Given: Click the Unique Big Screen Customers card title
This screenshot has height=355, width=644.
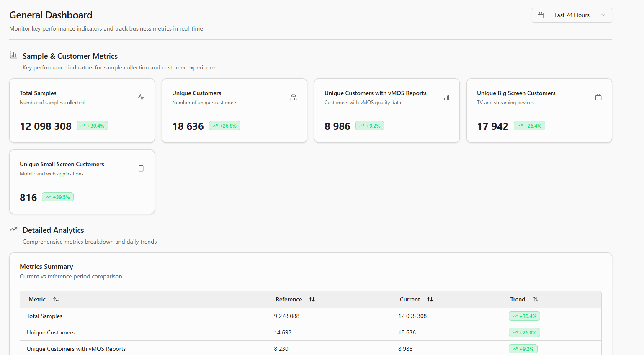Looking at the screenshot, I should 516,93.
